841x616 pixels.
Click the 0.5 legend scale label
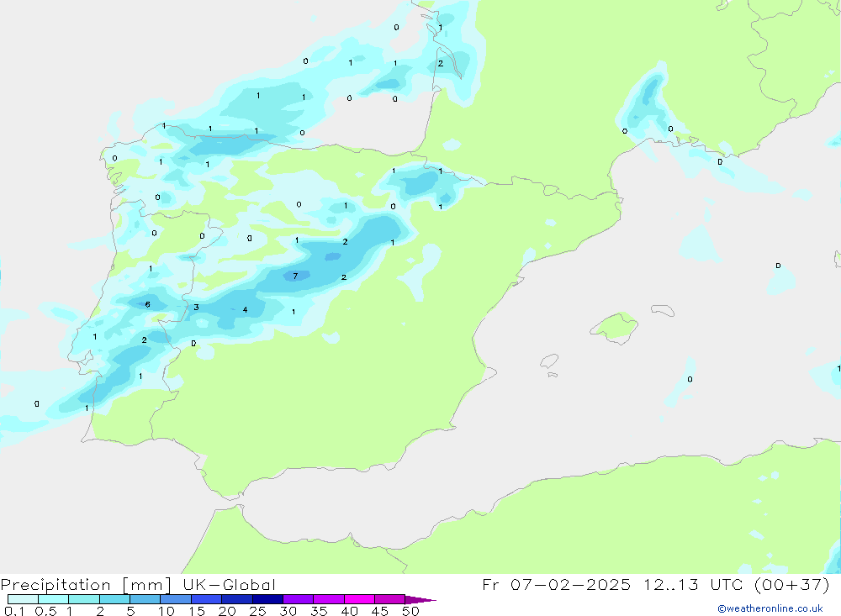45,611
